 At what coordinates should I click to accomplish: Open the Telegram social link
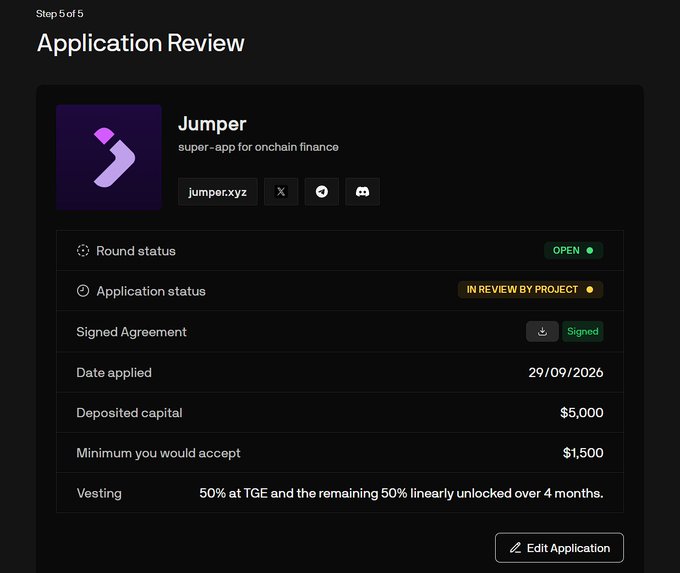322,192
